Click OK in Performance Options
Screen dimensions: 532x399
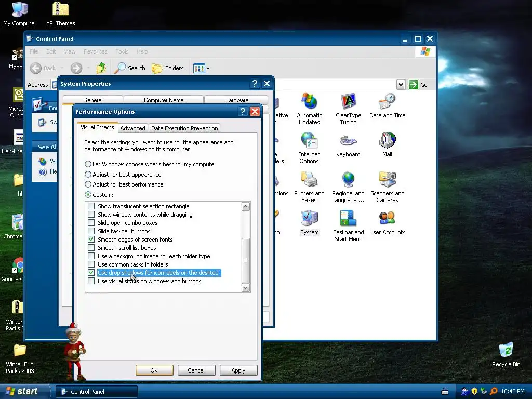(154, 370)
